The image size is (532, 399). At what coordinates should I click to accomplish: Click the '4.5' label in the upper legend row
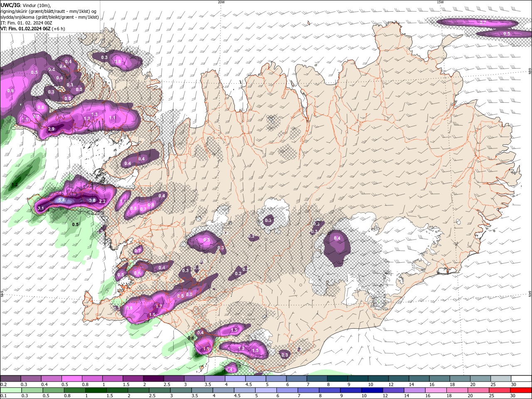(249, 384)
